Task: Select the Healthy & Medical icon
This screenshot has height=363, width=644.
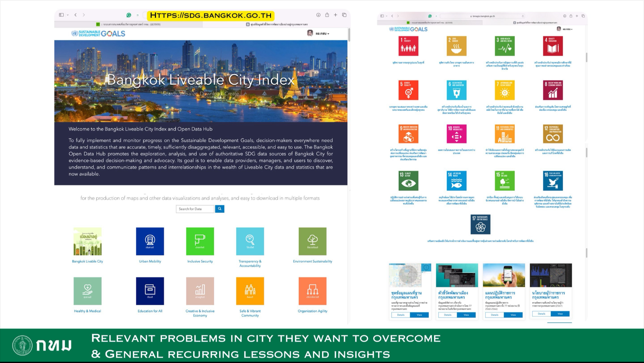Action: (87, 291)
